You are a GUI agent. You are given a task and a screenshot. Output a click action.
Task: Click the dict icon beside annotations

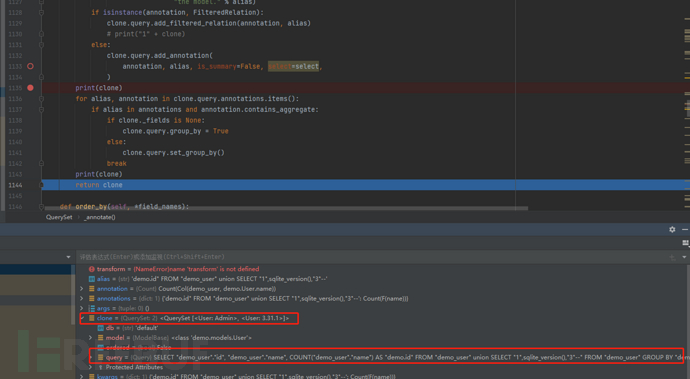(92, 298)
